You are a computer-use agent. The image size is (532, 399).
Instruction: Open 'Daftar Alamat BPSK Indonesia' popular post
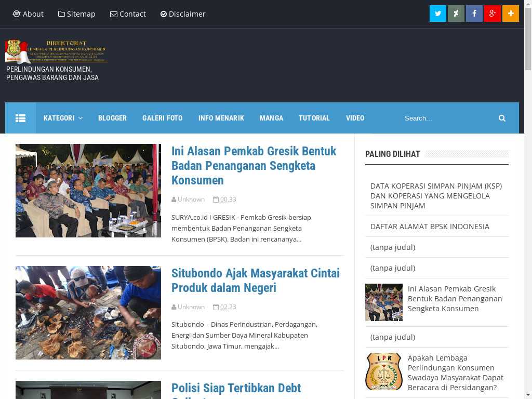(x=430, y=226)
